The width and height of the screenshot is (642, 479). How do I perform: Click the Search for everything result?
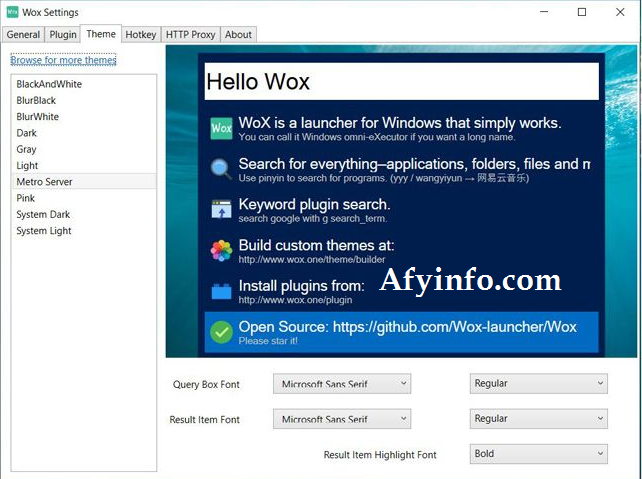401,169
